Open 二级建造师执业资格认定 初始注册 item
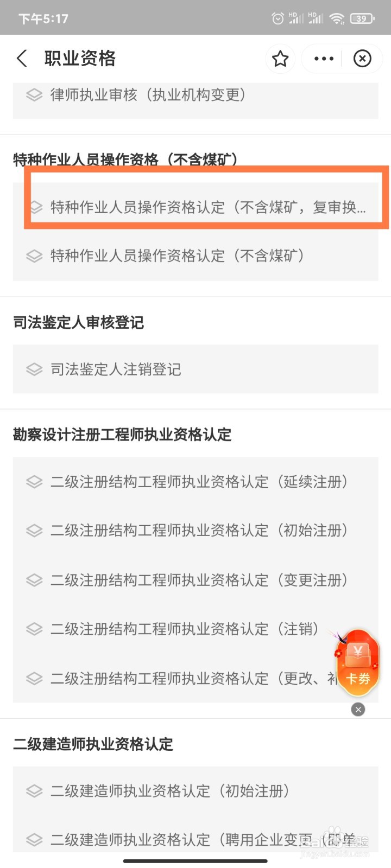Viewport: 391px width, 868px height. 195,791
